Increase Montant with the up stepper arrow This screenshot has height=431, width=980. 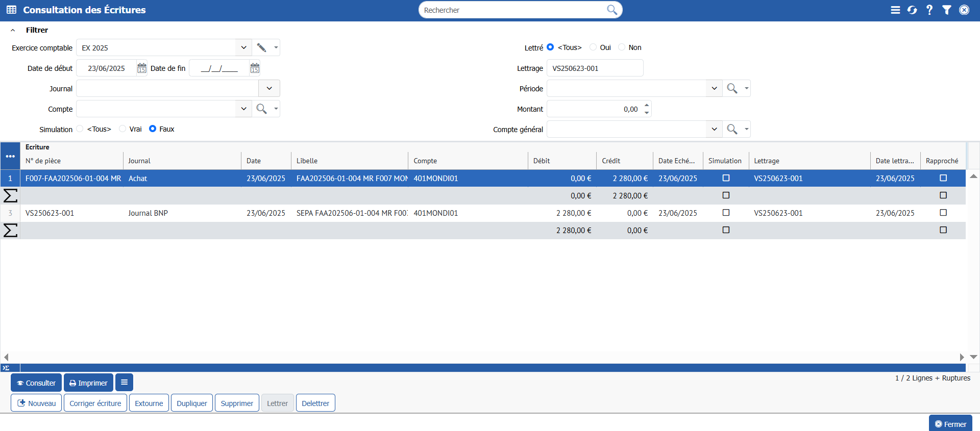pyautogui.click(x=647, y=105)
